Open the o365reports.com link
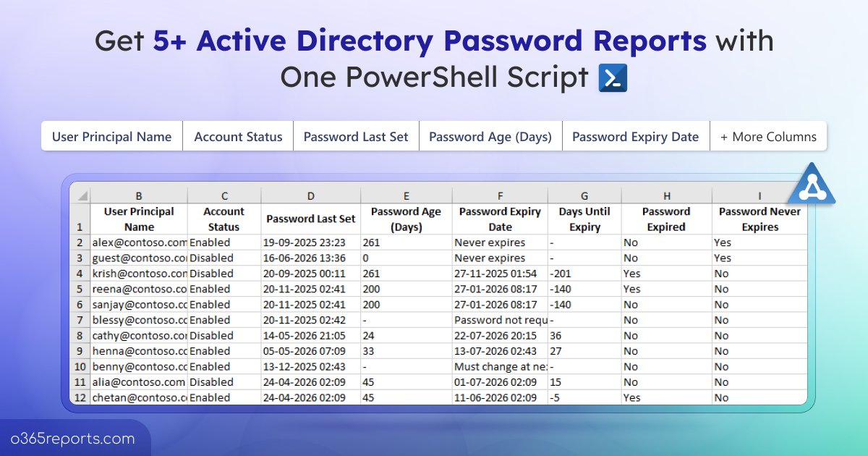This screenshot has width=868, height=456. 73,439
